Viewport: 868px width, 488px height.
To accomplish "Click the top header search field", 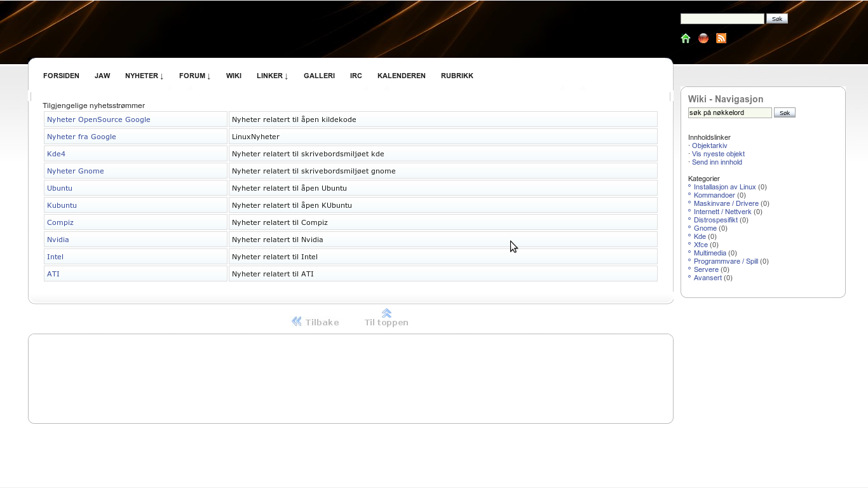I will pos(722,18).
